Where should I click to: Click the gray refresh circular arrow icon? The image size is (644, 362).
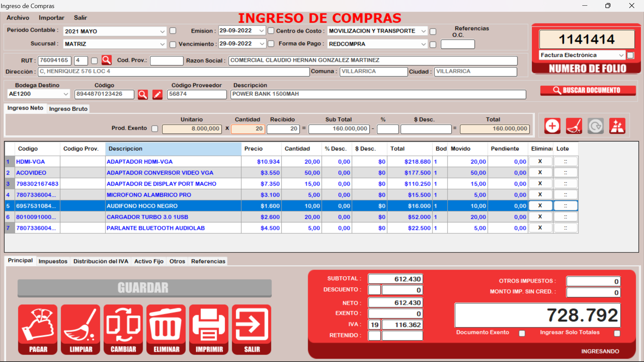click(x=596, y=126)
